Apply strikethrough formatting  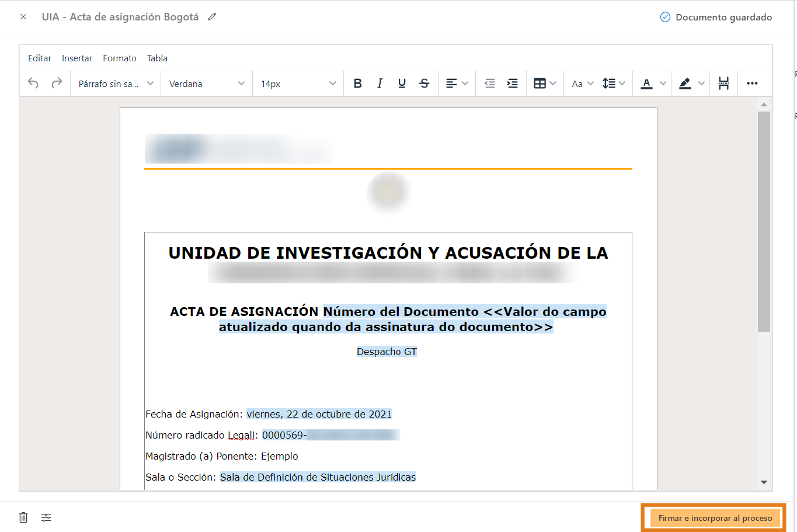(424, 83)
